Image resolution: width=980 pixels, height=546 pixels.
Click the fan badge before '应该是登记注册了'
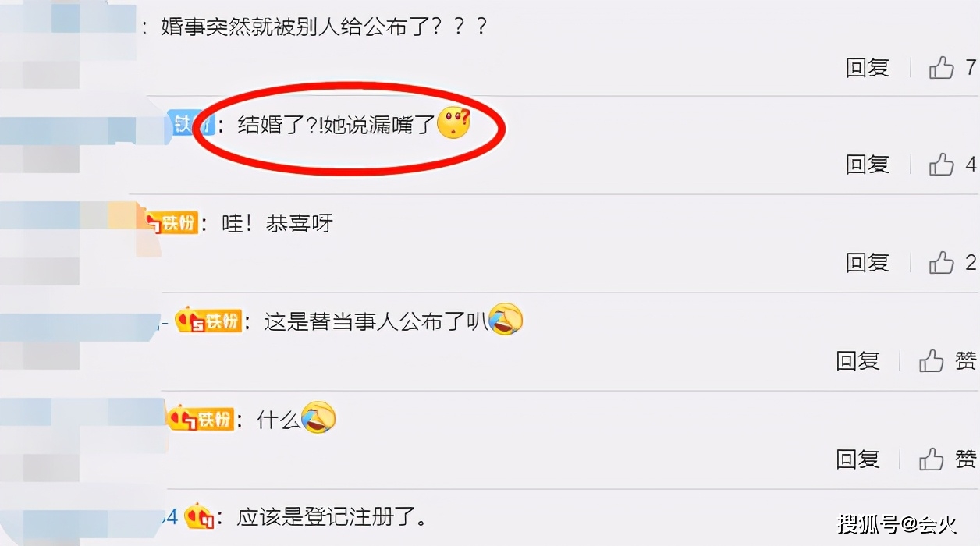(x=200, y=516)
